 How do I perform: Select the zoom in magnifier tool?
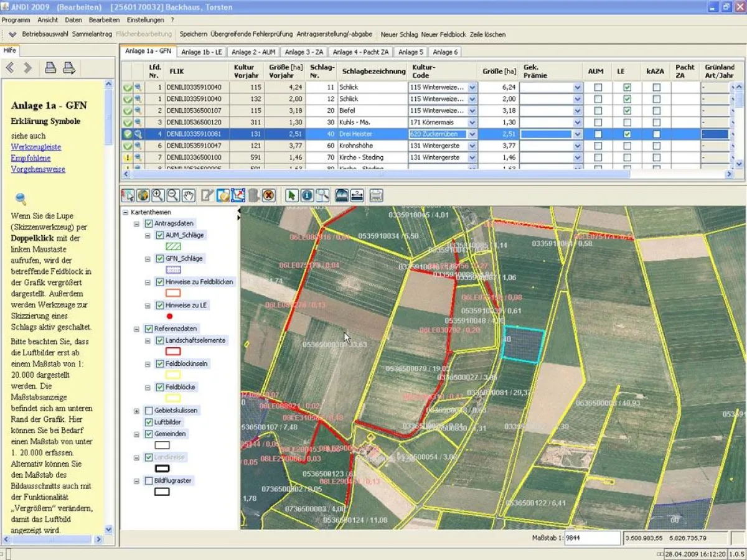click(x=158, y=195)
